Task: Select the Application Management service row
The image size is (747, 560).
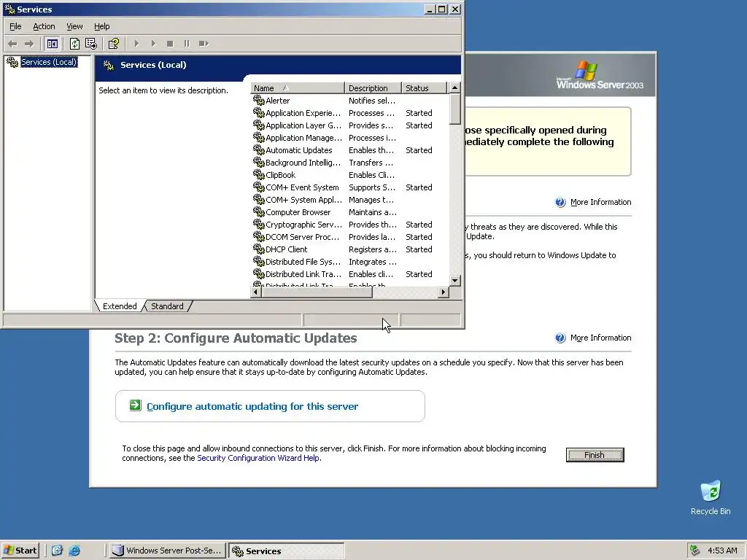Action: click(x=349, y=138)
